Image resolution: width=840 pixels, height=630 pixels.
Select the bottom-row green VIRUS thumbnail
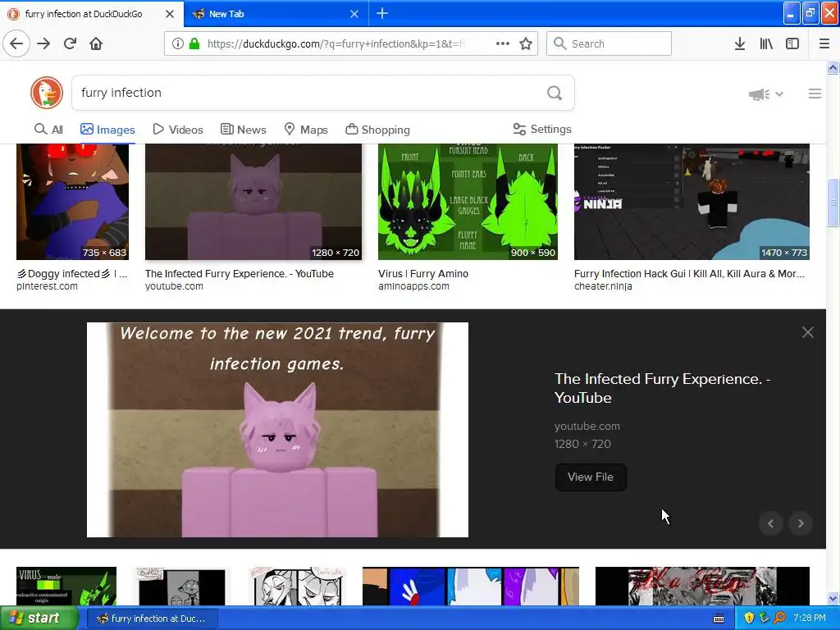click(66, 586)
